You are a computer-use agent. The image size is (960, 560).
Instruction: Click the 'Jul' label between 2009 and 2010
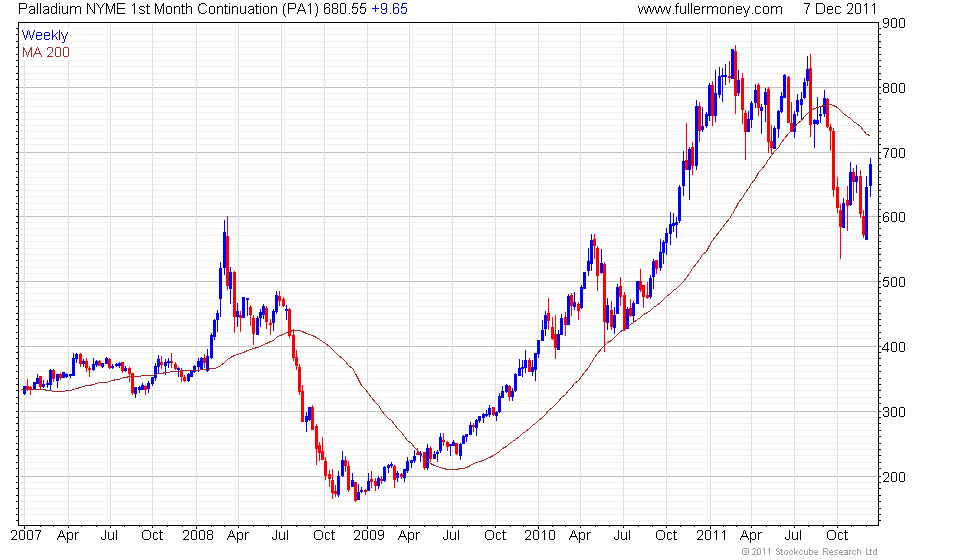451,536
